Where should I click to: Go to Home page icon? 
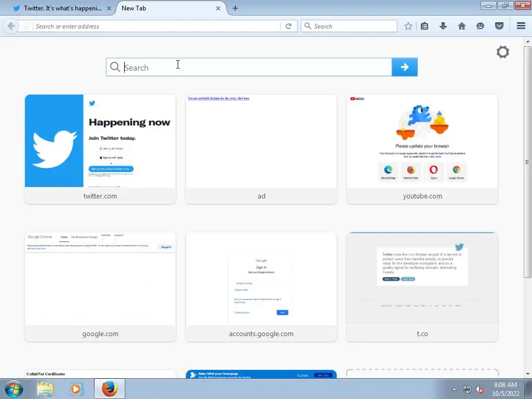(462, 26)
